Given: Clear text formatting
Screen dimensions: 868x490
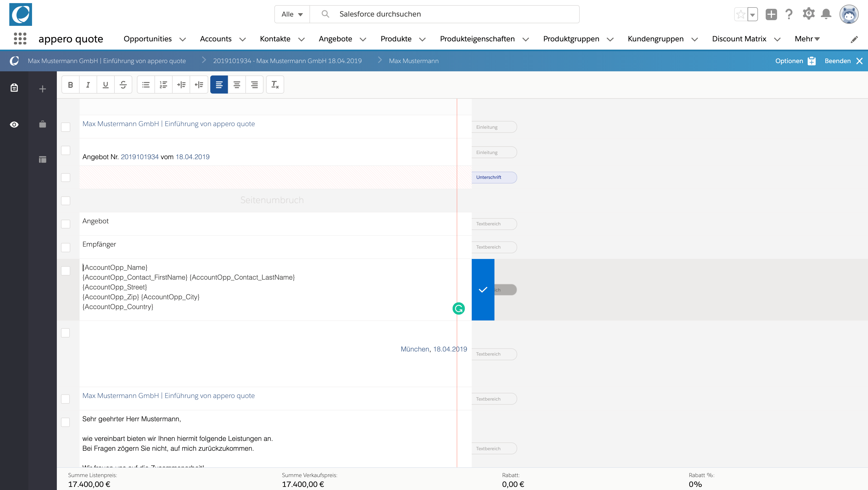Looking at the screenshot, I should (x=275, y=85).
